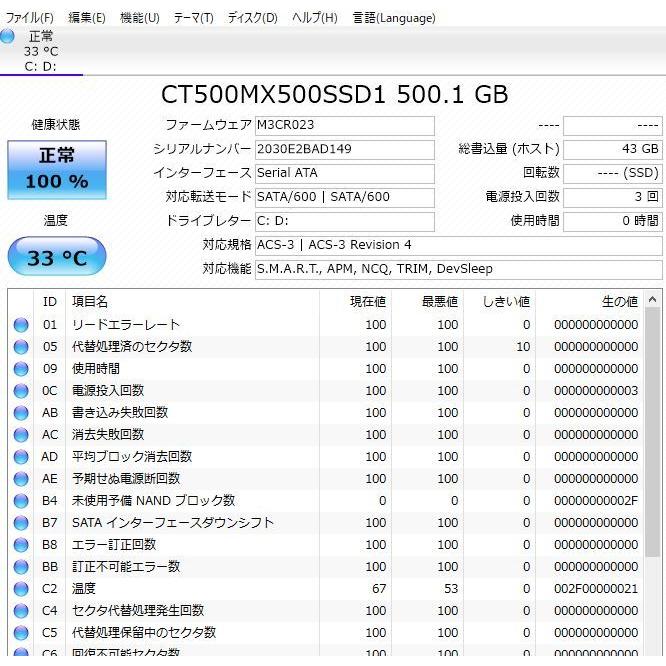The image size is (666, 666).
Task: Click the SMART list vertical scrollbar thumb
Action: [x=652, y=432]
